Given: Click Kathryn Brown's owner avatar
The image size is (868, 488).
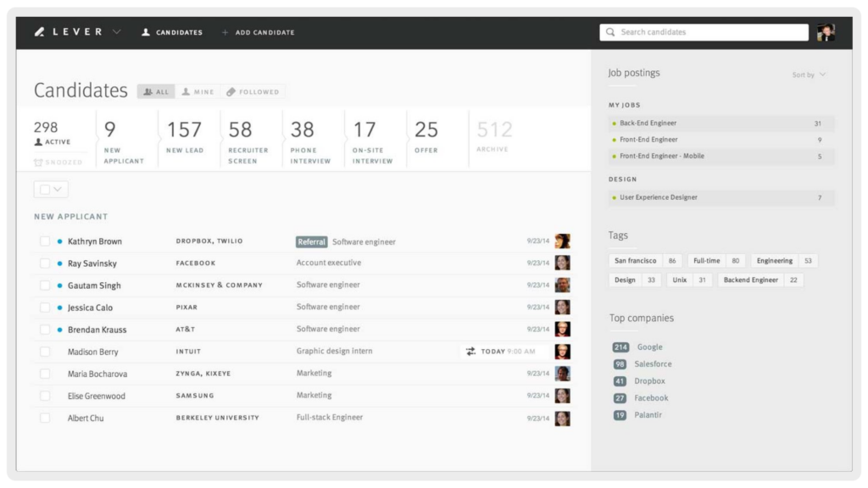Looking at the screenshot, I should point(562,241).
